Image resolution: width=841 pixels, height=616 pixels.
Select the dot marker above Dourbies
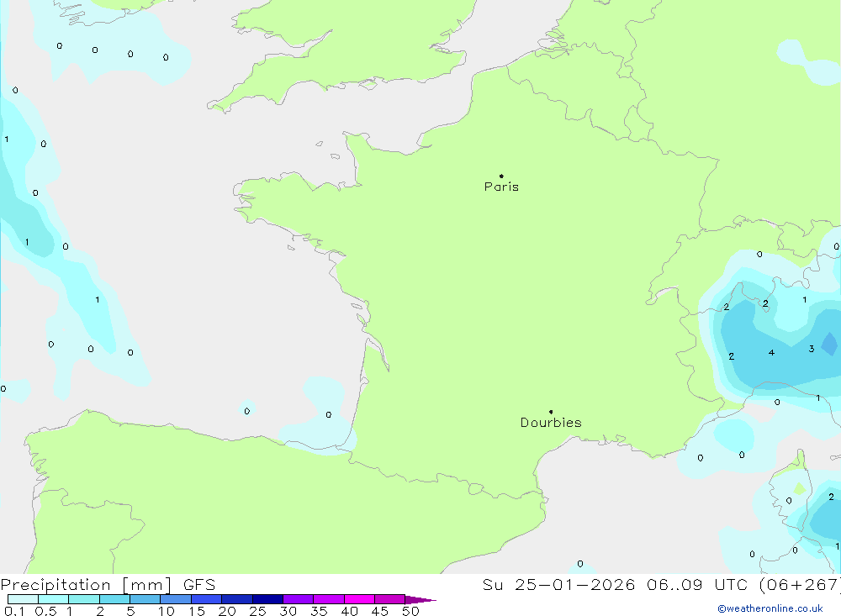551,412
